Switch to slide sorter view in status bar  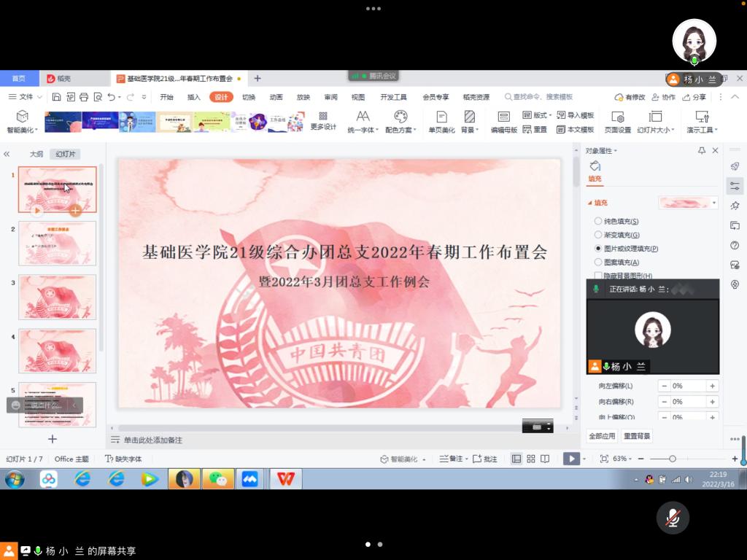click(x=531, y=459)
